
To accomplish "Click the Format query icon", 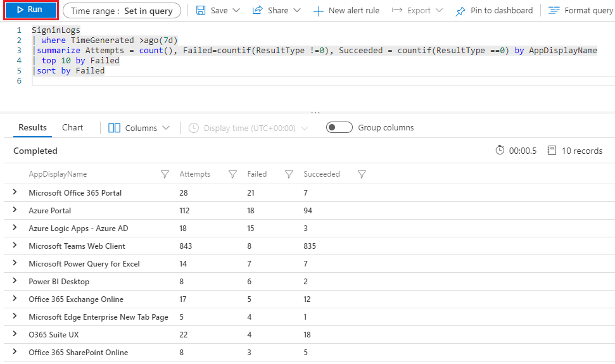I will click(554, 11).
